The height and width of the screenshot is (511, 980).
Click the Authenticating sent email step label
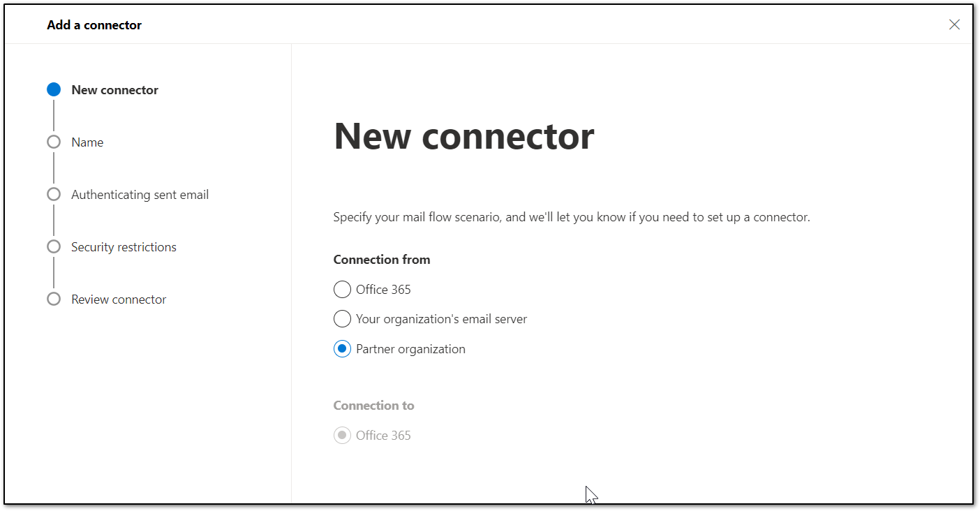click(140, 194)
